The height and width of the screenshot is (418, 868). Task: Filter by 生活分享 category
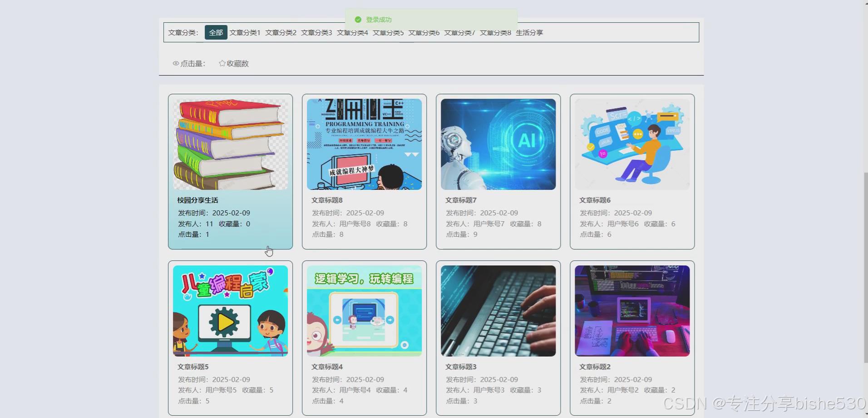point(529,33)
